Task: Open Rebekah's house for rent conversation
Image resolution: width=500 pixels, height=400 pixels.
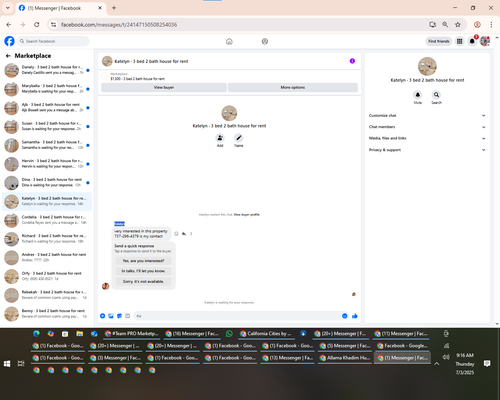Action: 47,295
